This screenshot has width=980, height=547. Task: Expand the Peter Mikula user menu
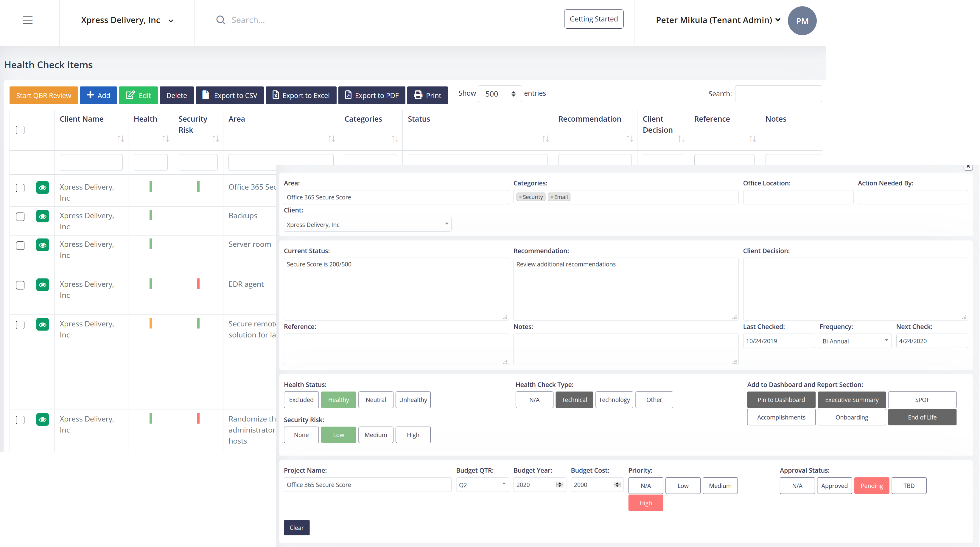coord(718,20)
